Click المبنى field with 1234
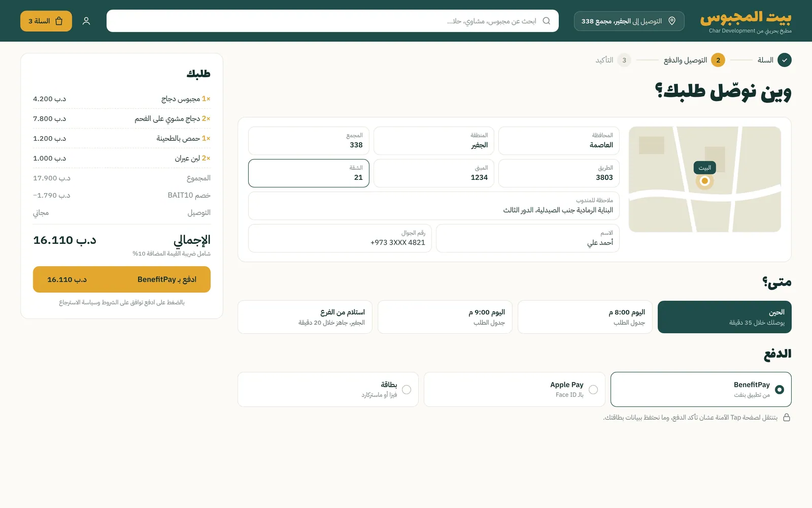812x508 pixels. tap(434, 173)
